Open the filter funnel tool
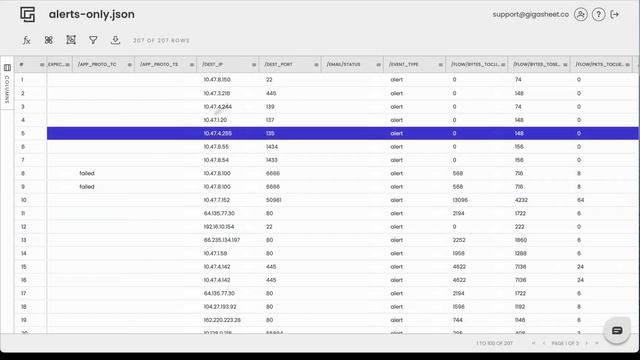Image resolution: width=640 pixels, height=360 pixels. 93,40
